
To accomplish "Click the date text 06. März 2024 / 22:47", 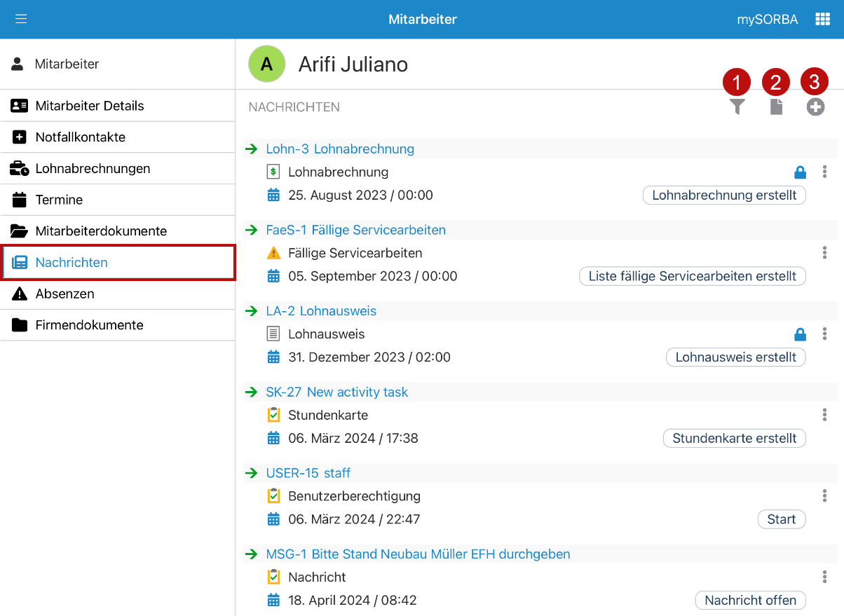I will click(x=354, y=519).
